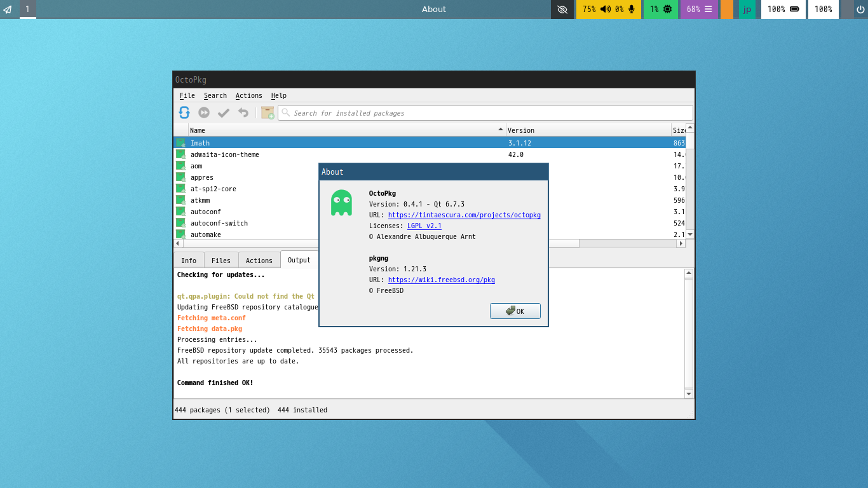Screen dimensions: 868x488
Task: Click the green ghost OctoPkg logo
Action: (341, 203)
